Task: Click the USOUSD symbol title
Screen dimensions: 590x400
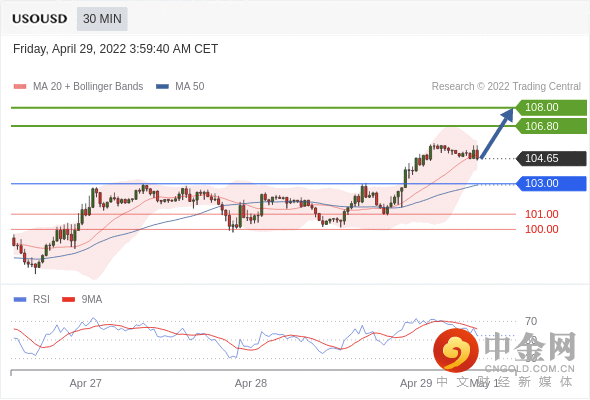Action: pyautogui.click(x=40, y=19)
